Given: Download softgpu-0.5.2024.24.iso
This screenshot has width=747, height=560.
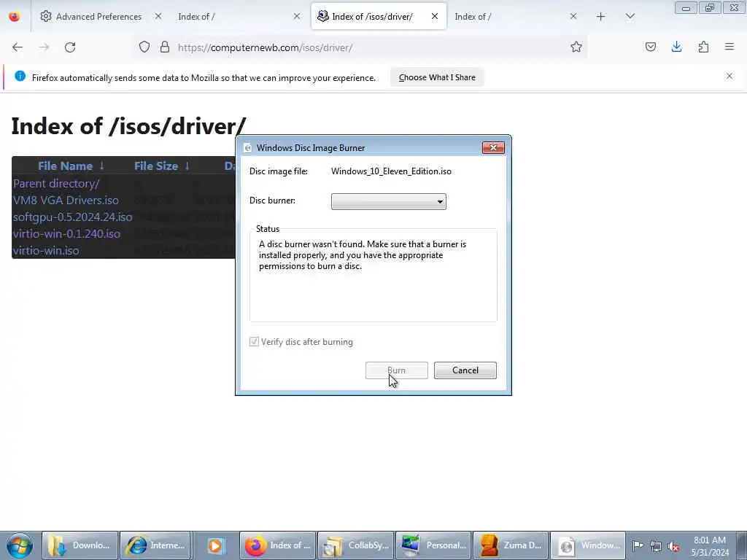Looking at the screenshot, I should [x=72, y=217].
